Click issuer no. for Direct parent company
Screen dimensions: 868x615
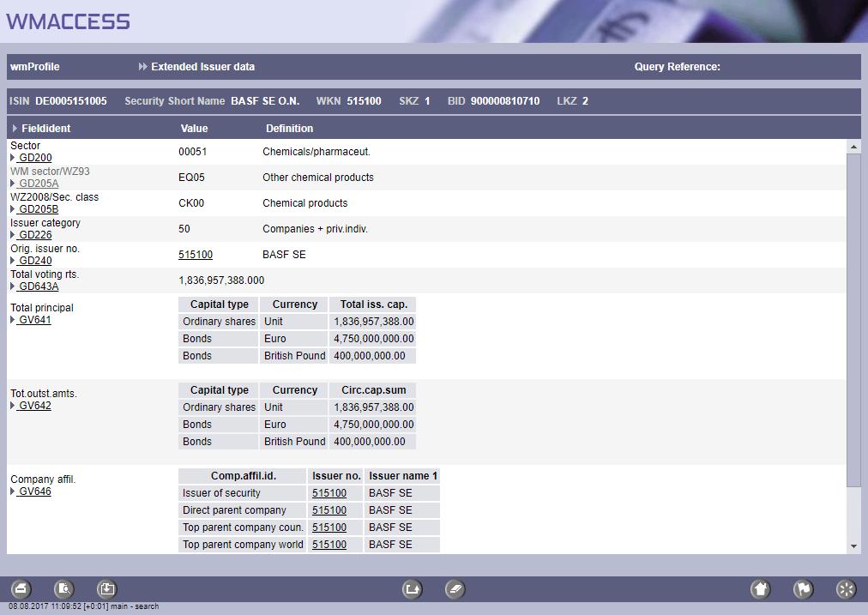click(x=329, y=510)
